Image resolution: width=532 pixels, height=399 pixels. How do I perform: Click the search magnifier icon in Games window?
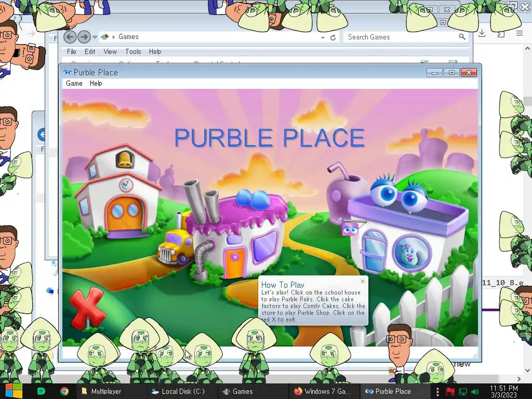[x=462, y=37]
